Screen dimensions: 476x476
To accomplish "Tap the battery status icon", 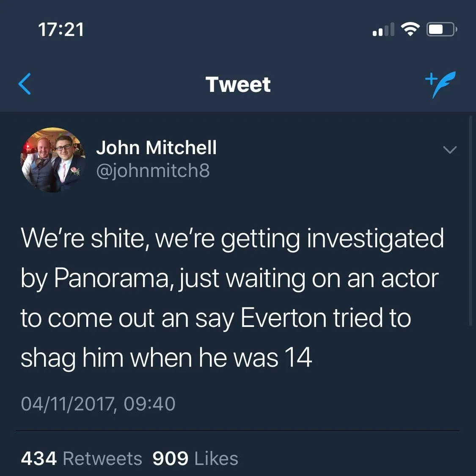I will click(441, 29).
